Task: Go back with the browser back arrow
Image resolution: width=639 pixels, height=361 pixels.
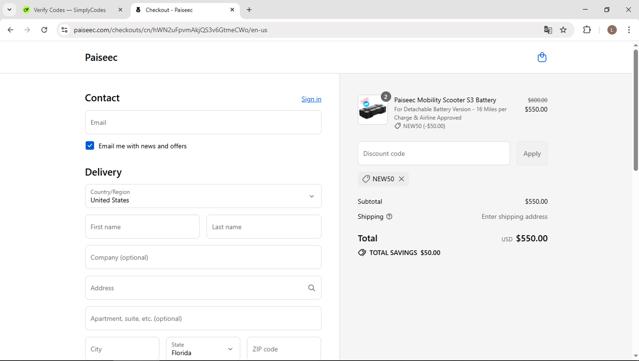Action: (x=11, y=30)
